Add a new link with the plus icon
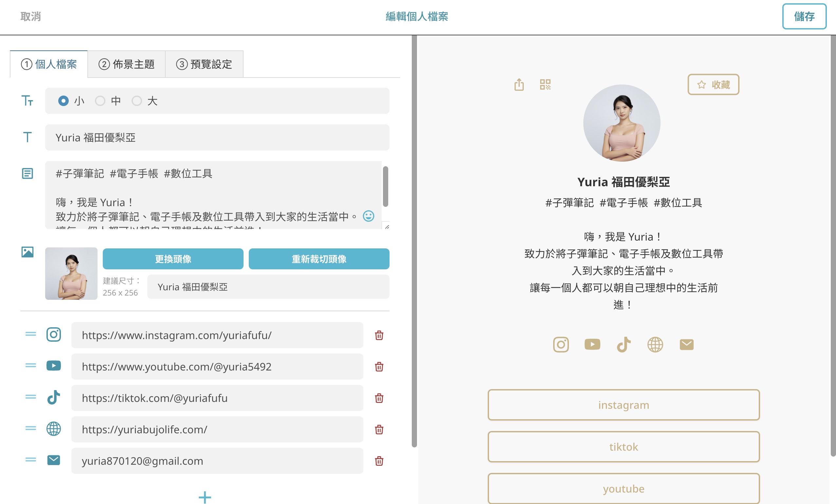The image size is (836, 504). 205,497
